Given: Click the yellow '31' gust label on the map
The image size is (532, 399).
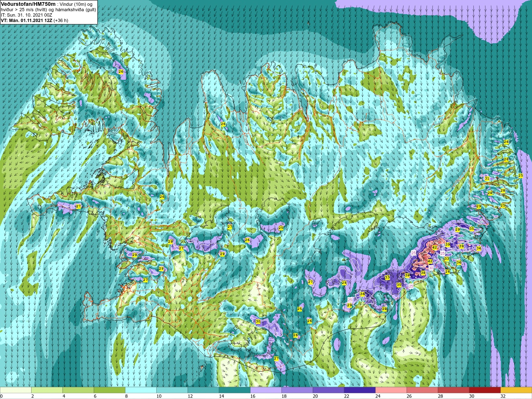Looking at the screenshot, I should coord(487,178).
